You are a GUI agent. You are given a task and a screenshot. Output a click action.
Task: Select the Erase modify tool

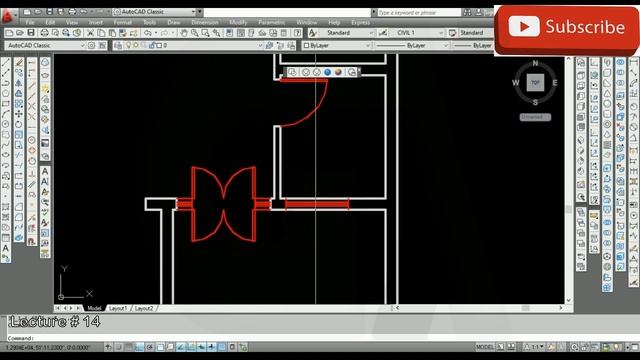(x=19, y=62)
